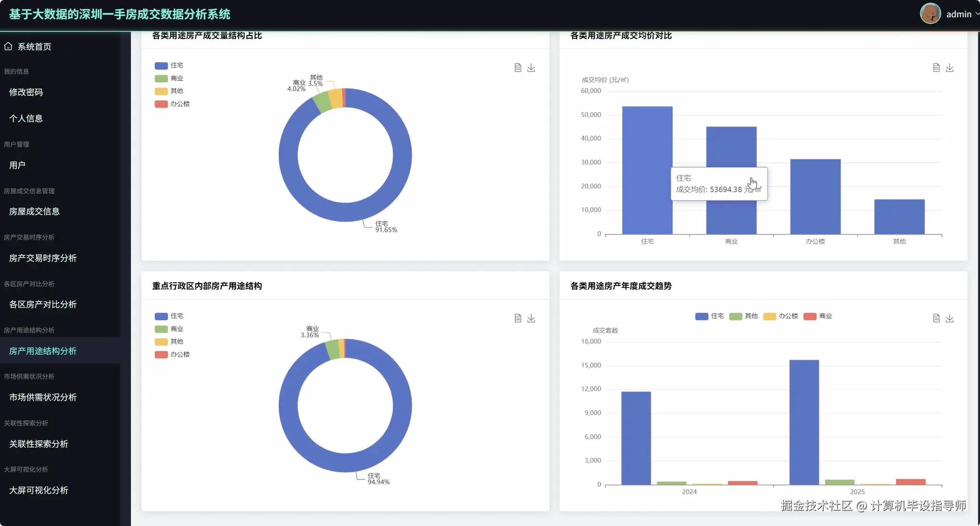Download yearly trend chart image
Screen dimensions: 980x526
[x=950, y=318]
